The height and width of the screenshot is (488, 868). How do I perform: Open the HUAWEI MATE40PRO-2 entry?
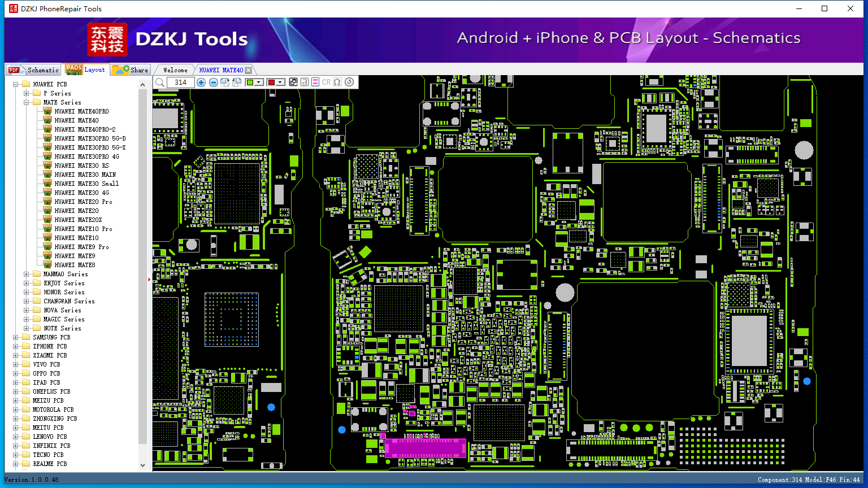click(85, 129)
